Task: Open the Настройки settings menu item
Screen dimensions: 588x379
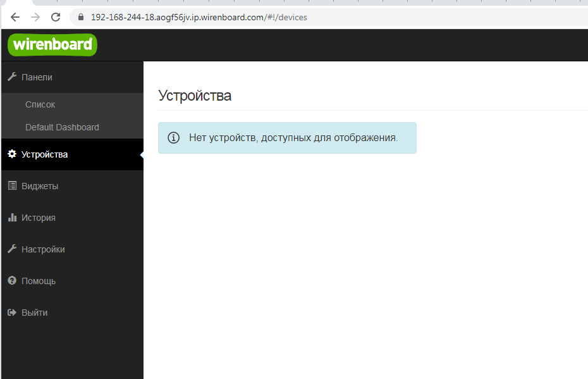Action: [43, 249]
